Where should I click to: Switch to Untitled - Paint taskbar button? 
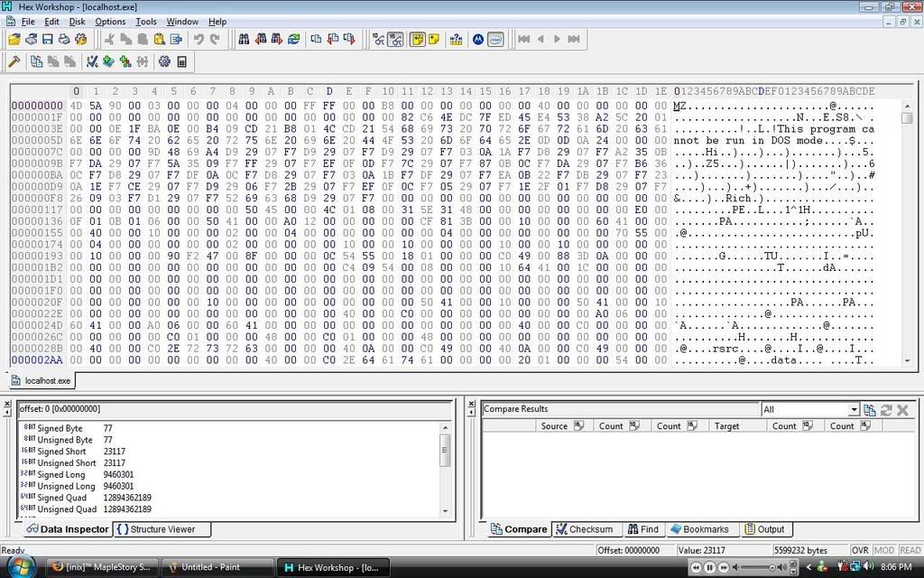pos(217,567)
